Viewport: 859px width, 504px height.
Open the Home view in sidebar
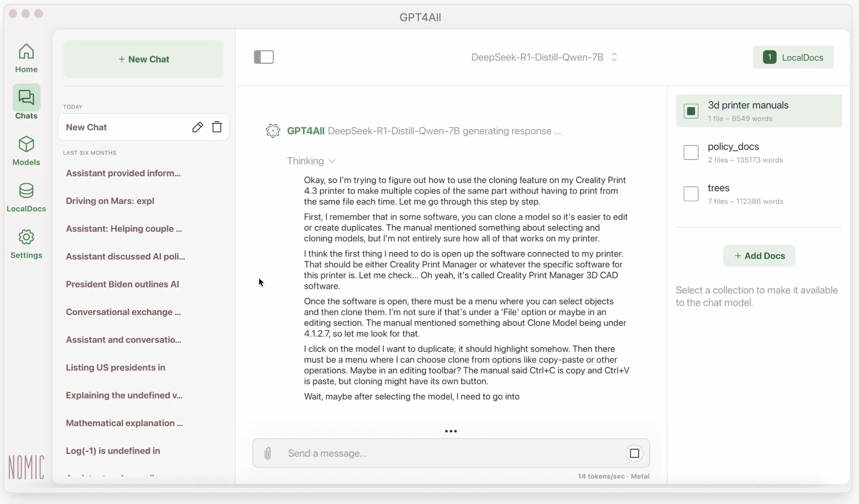point(26,58)
